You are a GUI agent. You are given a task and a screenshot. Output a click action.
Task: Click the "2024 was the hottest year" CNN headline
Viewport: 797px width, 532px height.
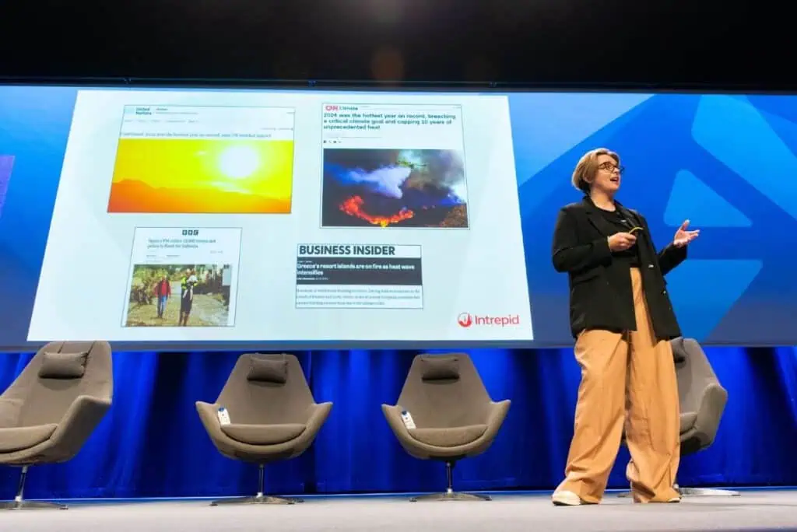point(389,121)
